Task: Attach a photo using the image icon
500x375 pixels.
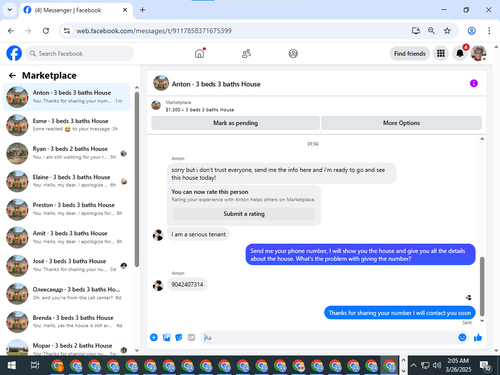Action: tap(166, 338)
